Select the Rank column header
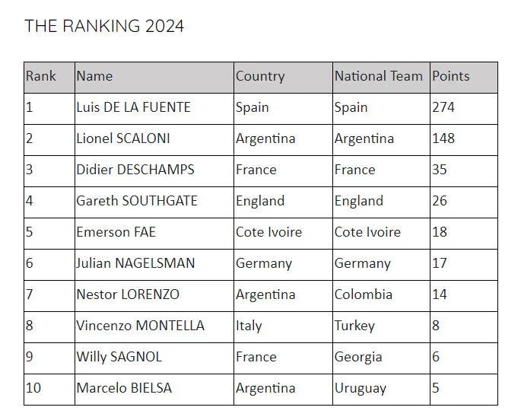521x420 pixels. (41, 76)
